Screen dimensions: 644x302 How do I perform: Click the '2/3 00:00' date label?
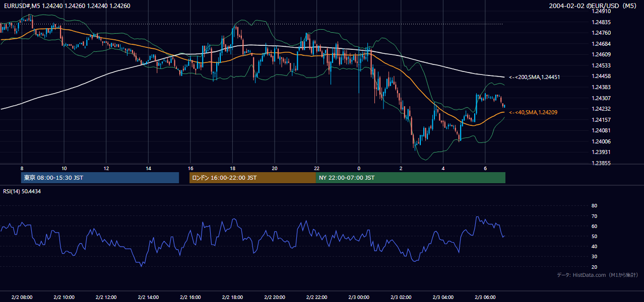click(x=359, y=297)
